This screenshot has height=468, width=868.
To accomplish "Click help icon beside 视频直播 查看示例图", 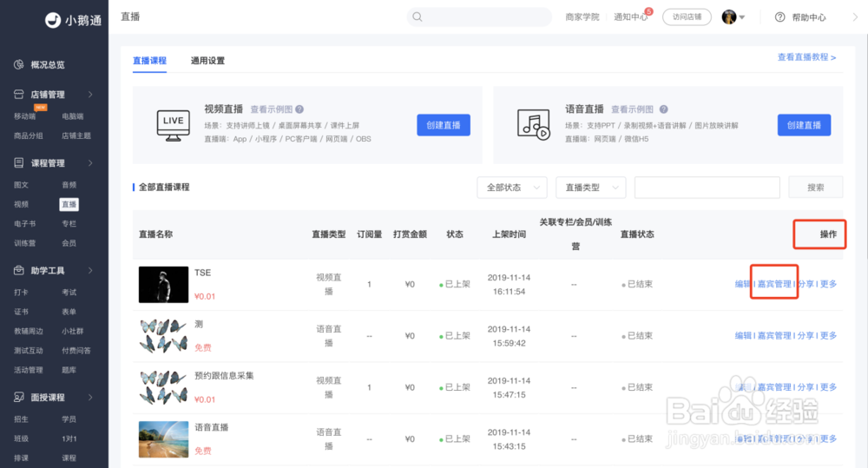I will coord(299,109).
